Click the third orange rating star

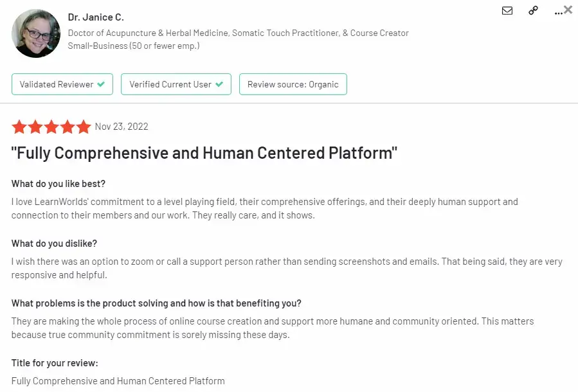point(51,127)
